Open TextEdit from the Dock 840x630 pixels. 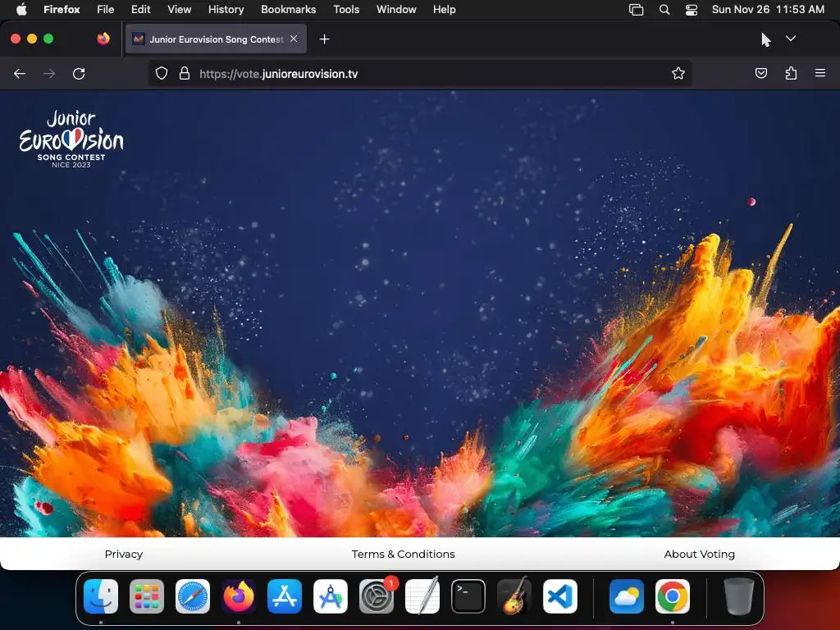(x=422, y=596)
